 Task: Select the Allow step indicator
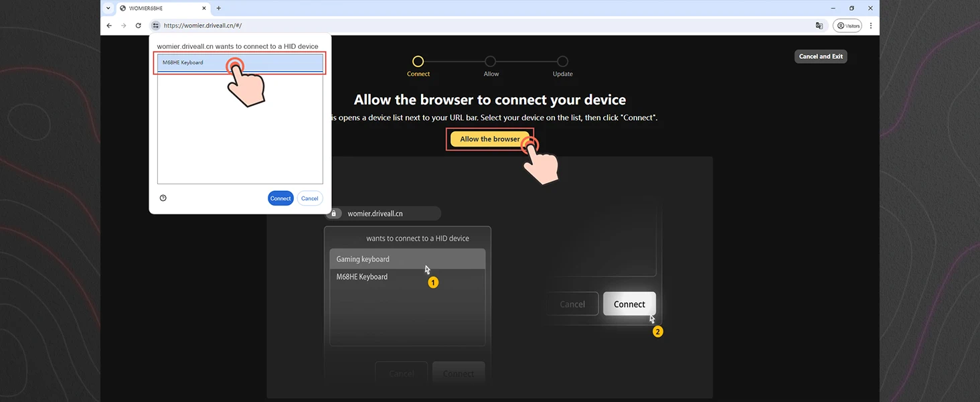click(x=491, y=62)
